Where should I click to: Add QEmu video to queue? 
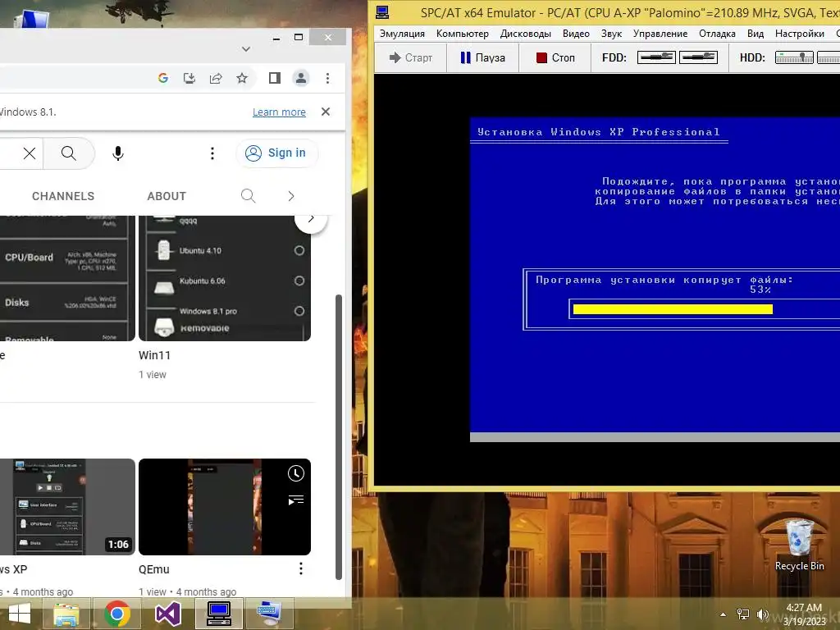point(295,500)
